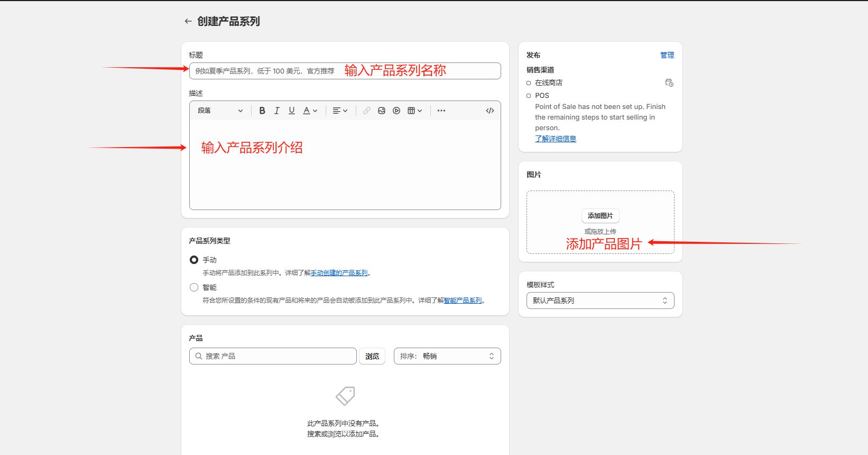Image resolution: width=868 pixels, height=455 pixels.
Task: Toggle italic formatting in description editor
Action: (277, 111)
